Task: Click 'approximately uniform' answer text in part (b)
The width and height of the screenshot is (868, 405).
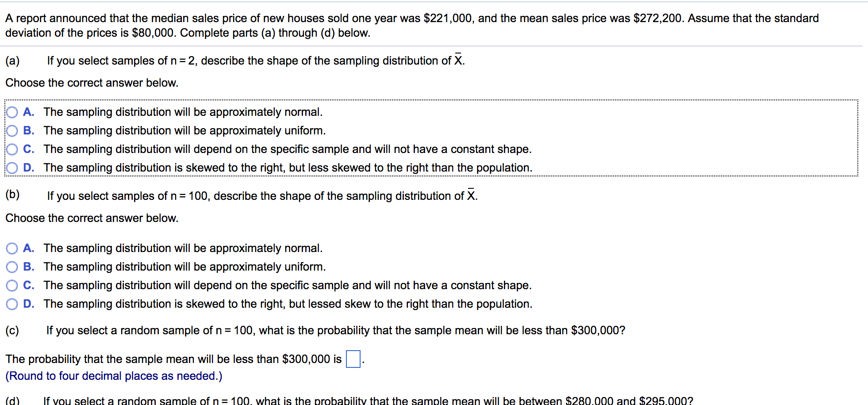Action: tap(268, 267)
